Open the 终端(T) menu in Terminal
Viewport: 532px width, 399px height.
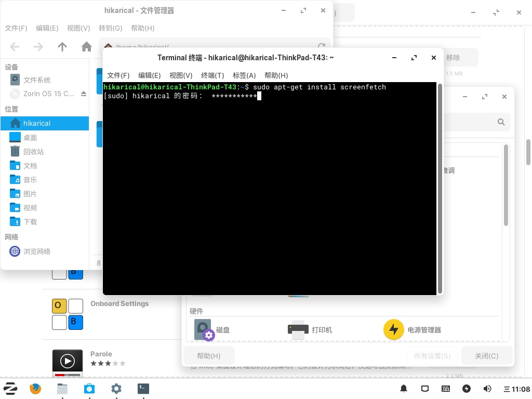click(x=212, y=75)
